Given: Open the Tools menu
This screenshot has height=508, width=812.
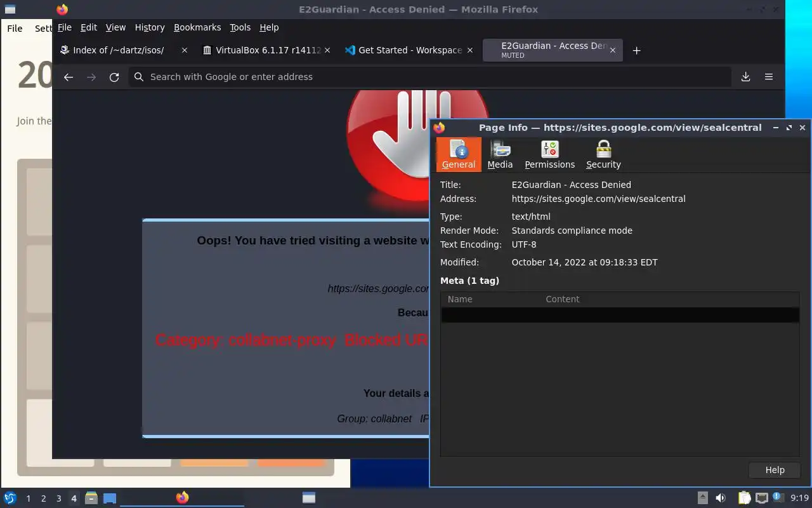Looking at the screenshot, I should click(240, 27).
